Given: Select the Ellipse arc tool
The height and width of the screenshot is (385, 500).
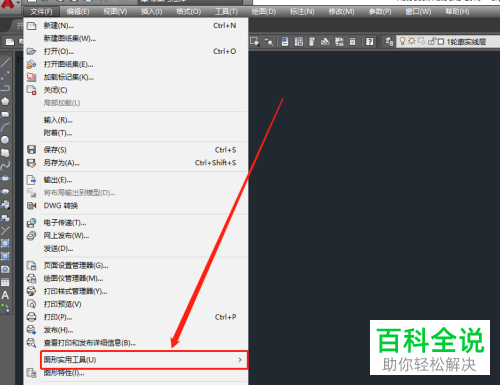Looking at the screenshot, I should click(5, 192).
